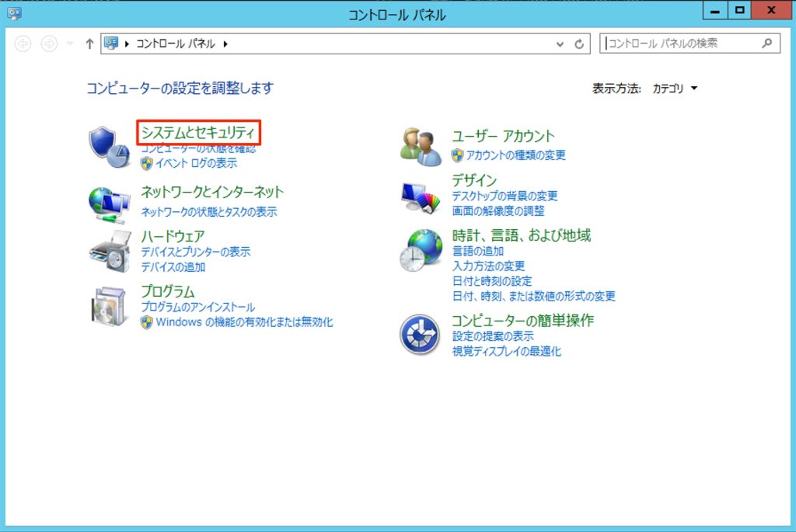Screen dimensions: 796x532
Task: Select 画面の解像度の調整 link
Action: click(498, 210)
